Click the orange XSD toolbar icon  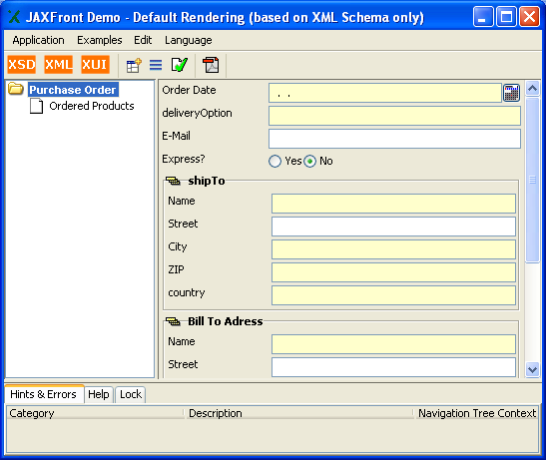point(22,65)
